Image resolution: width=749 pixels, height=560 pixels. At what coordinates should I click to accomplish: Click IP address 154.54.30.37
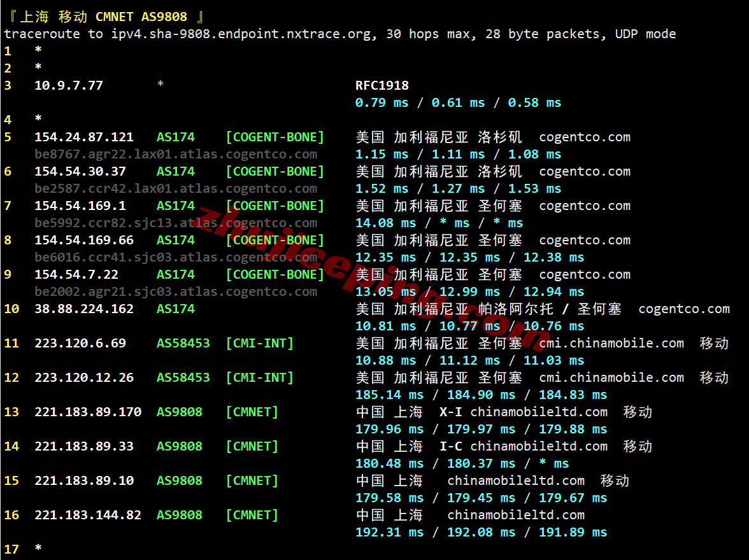click(x=80, y=171)
